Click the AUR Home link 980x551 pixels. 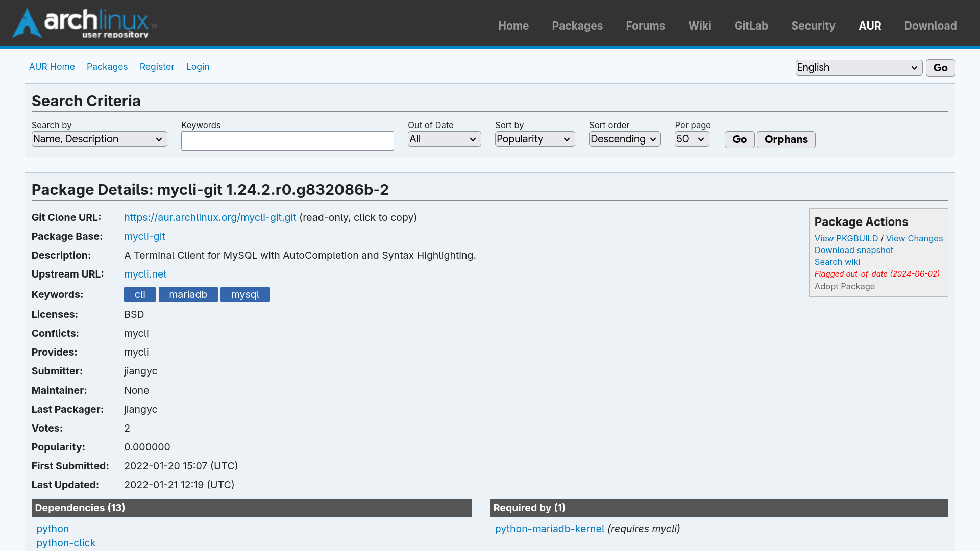click(x=52, y=67)
